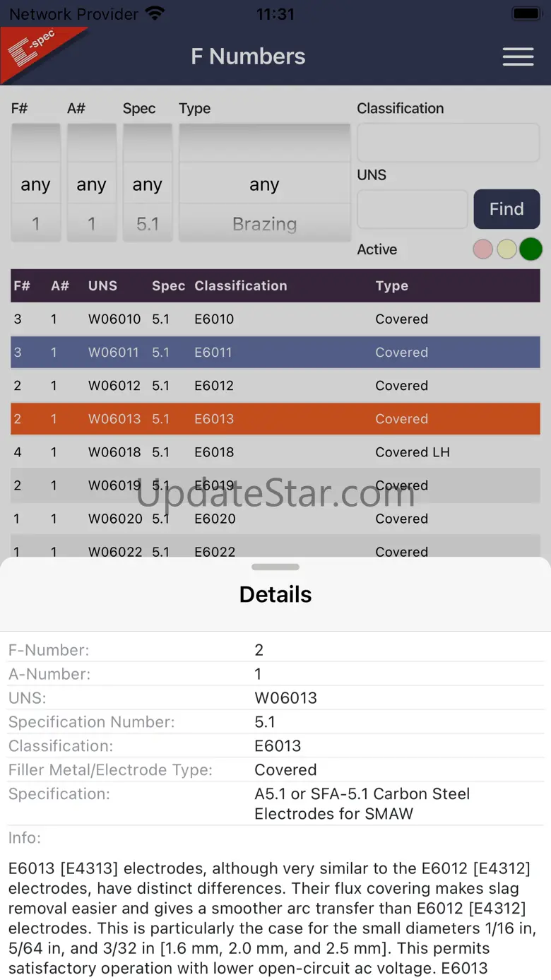Sort by the UNS column header

click(102, 286)
